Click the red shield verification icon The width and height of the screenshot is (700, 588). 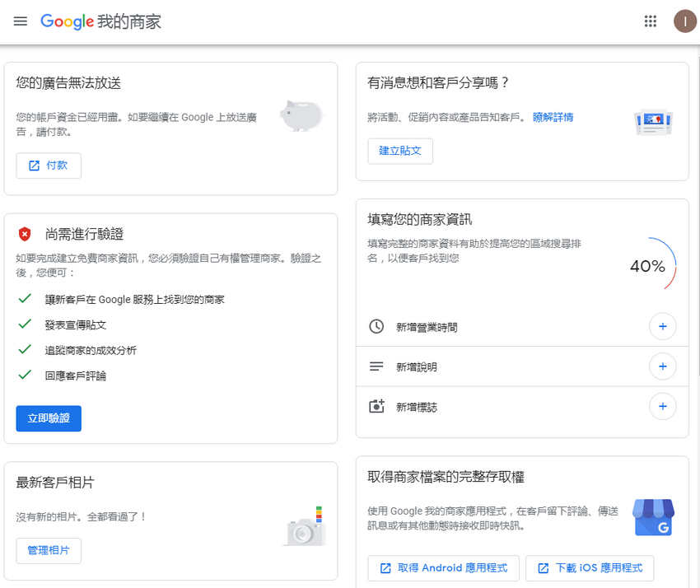pyautogui.click(x=25, y=234)
